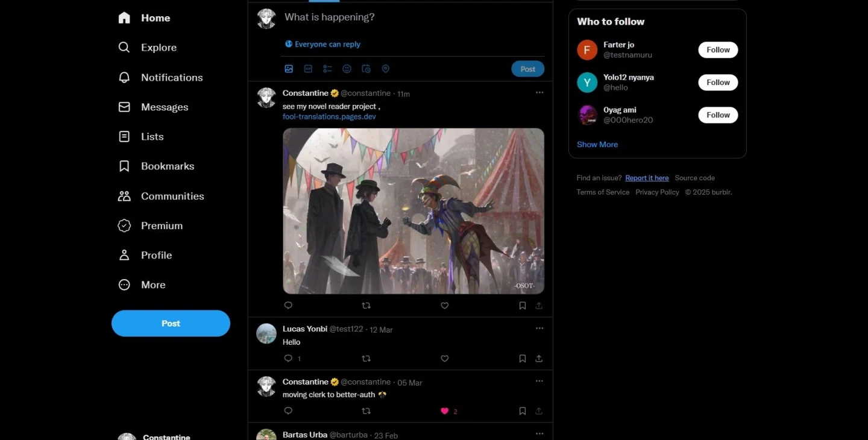Insert a GIF via the GIF icon
Viewport: 868px width, 440px height.
click(308, 69)
